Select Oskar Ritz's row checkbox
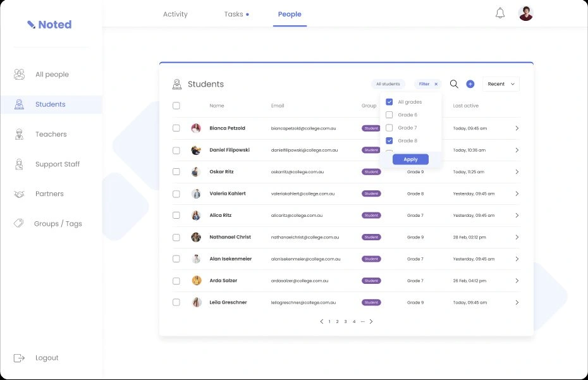Image resolution: width=588 pixels, height=380 pixels. (x=176, y=172)
